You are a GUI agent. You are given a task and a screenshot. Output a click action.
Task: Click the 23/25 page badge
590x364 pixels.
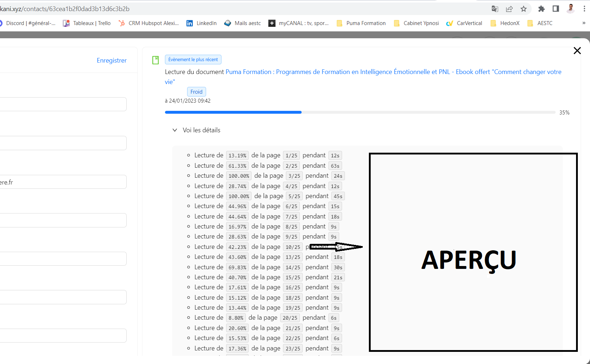(293, 349)
